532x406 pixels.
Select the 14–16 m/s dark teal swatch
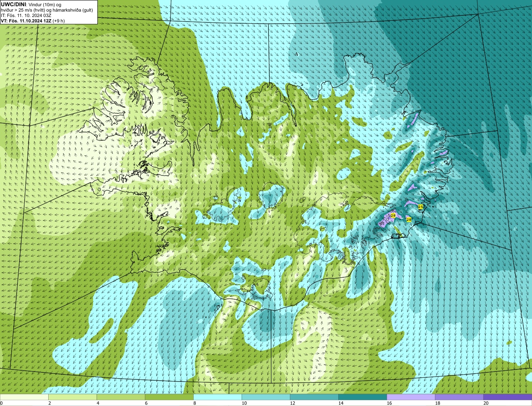pos(362,397)
